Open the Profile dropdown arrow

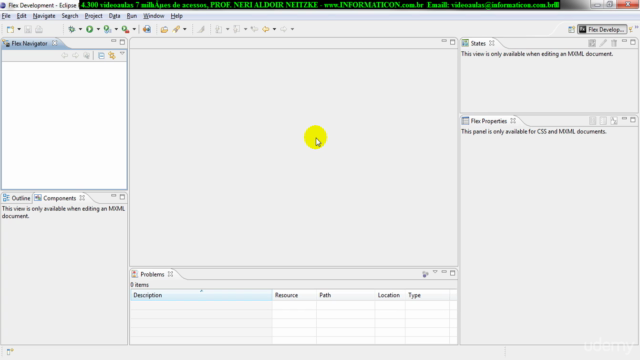click(116, 29)
